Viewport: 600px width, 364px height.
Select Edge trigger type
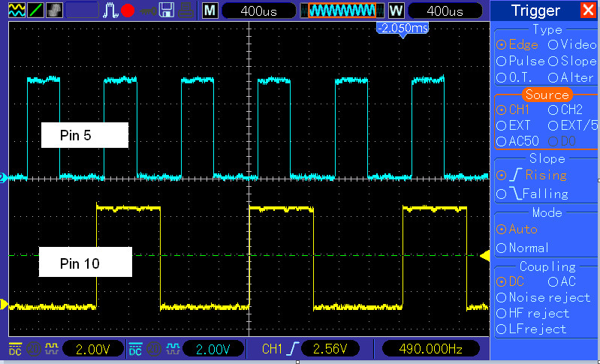517,45
